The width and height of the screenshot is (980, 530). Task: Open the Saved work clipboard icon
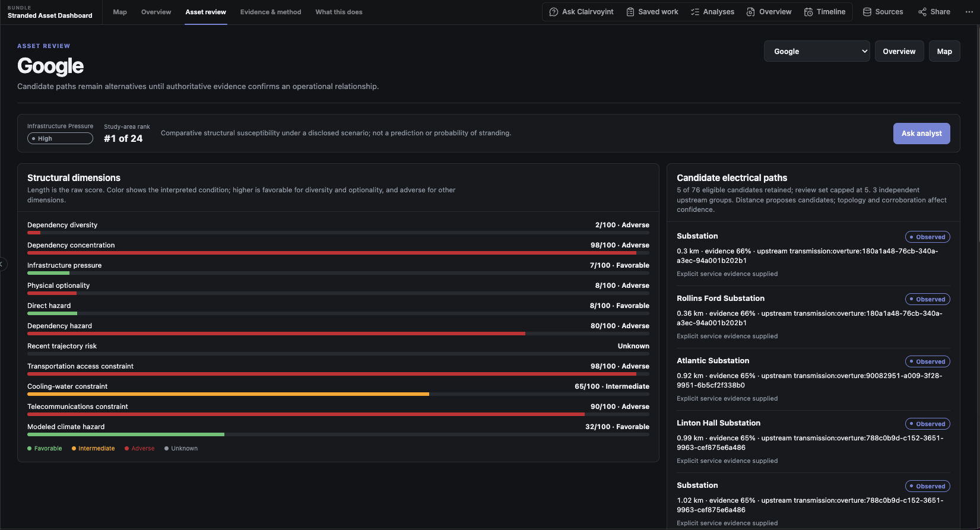630,12
